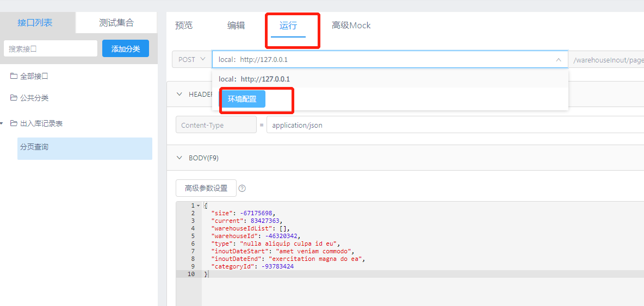644x306 pixels.
Task: Click the folder icon beside 公共分类
Action: 14,98
